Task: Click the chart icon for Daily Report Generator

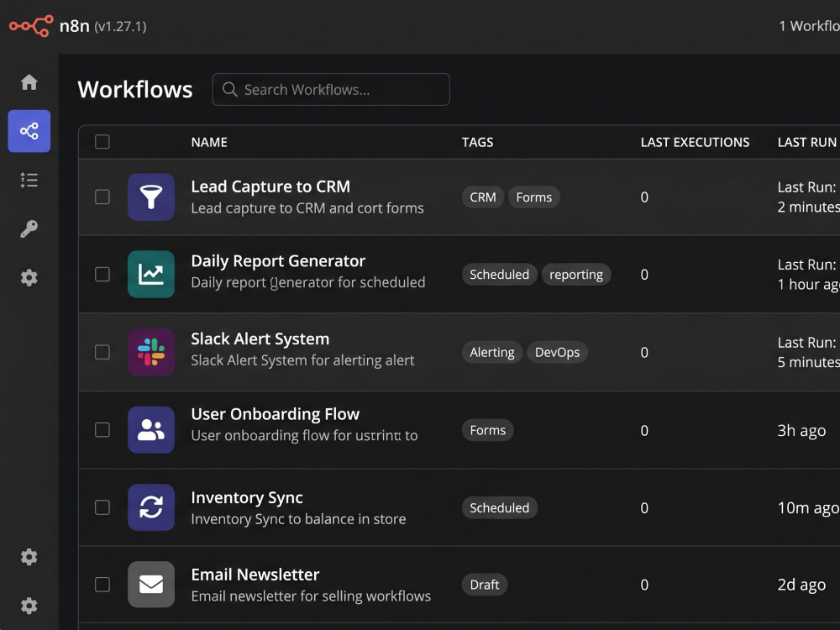Action: point(151,275)
